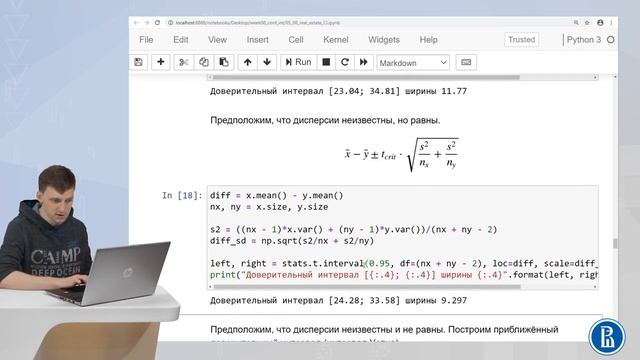640x360 pixels.
Task: Open the Help menu
Action: point(428,40)
